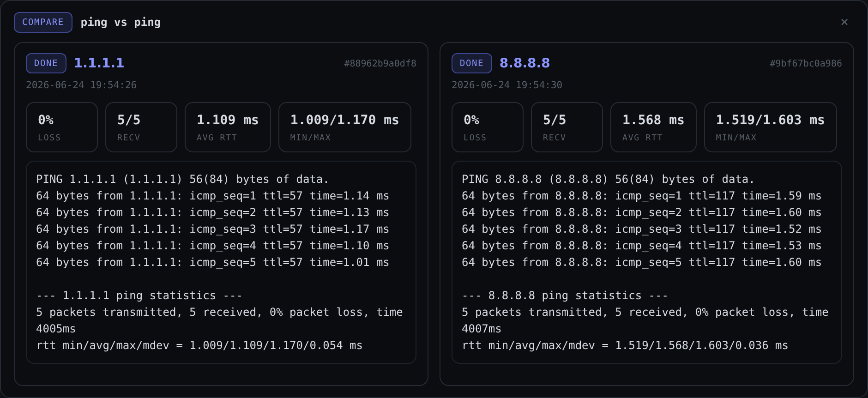Click 8.8.8.8 icmp_seq=1 time=1.59 ms line

(x=642, y=196)
